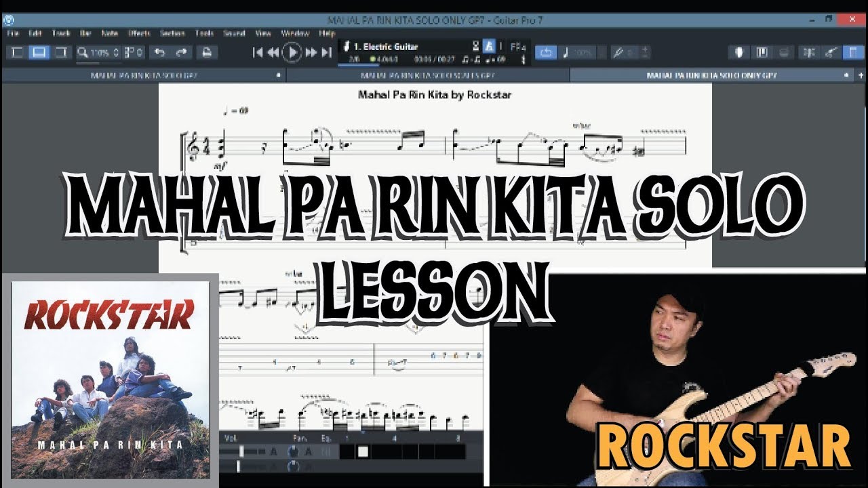Click the zoom level stepper arrows
The height and width of the screenshot is (488, 868).
point(117,52)
